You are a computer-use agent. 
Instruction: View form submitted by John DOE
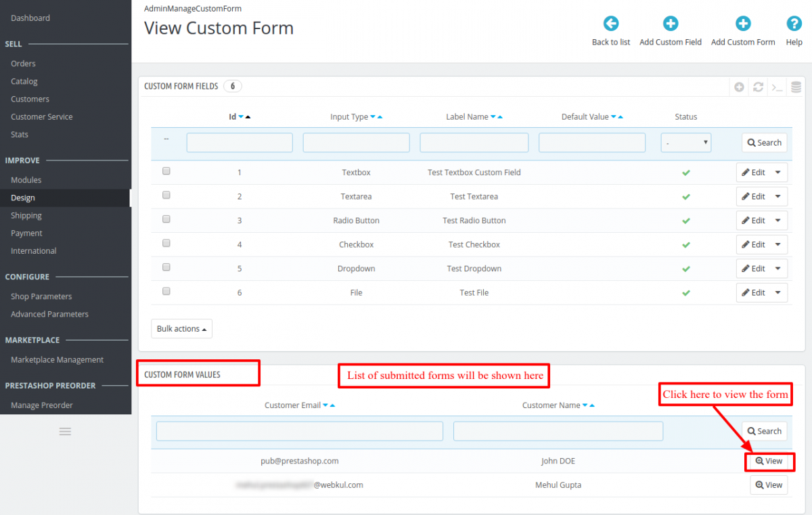click(x=769, y=462)
